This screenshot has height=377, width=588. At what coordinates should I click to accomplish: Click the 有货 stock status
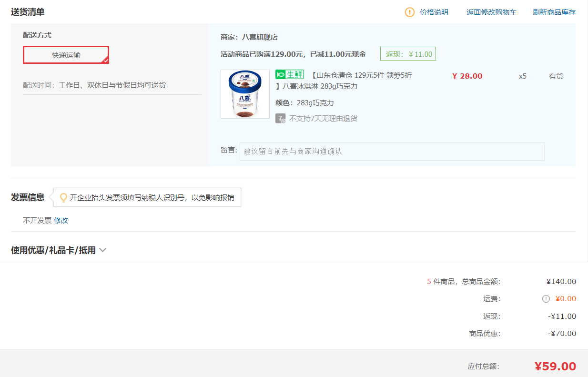tap(556, 76)
